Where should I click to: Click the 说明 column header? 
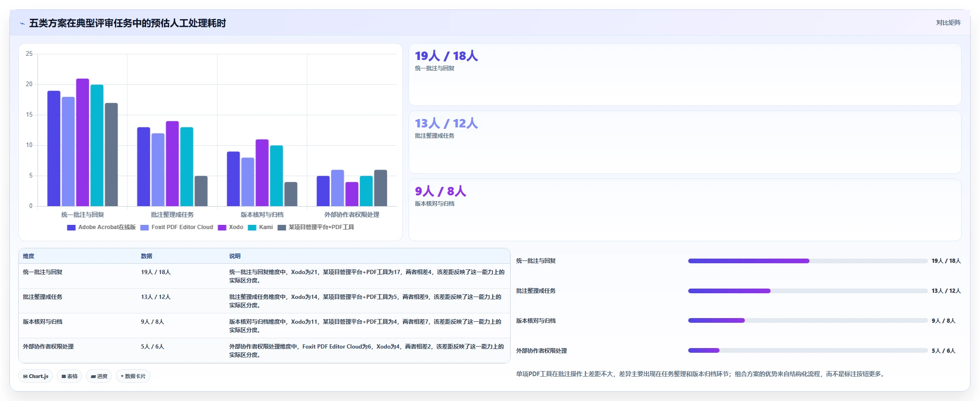tap(235, 256)
